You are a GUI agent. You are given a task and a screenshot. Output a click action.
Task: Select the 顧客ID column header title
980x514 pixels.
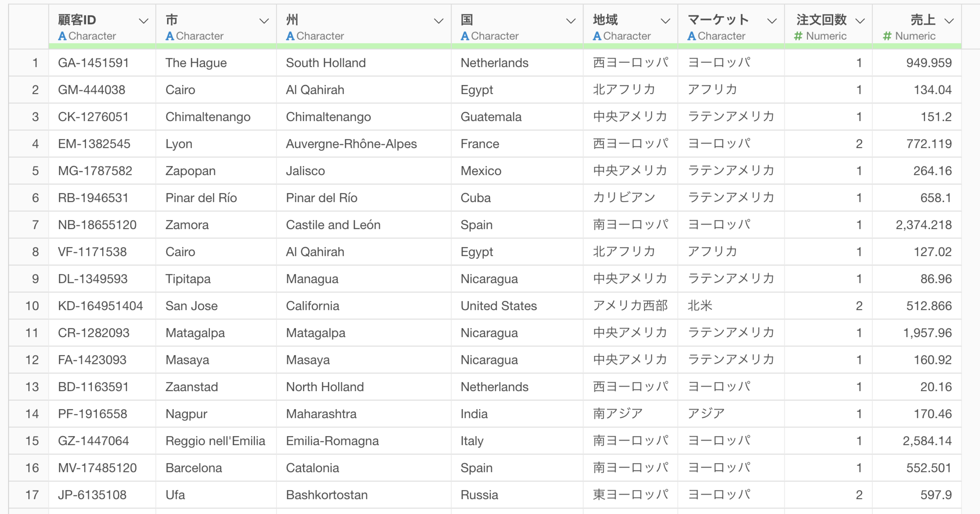pos(77,20)
